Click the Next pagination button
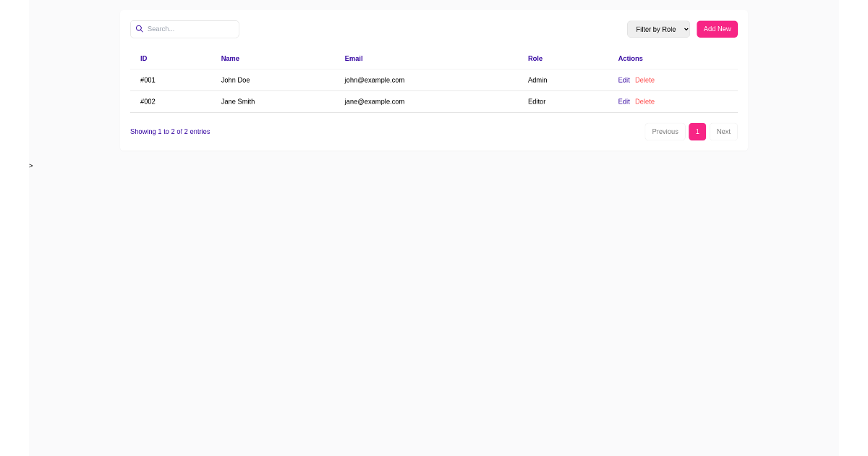 [723, 132]
